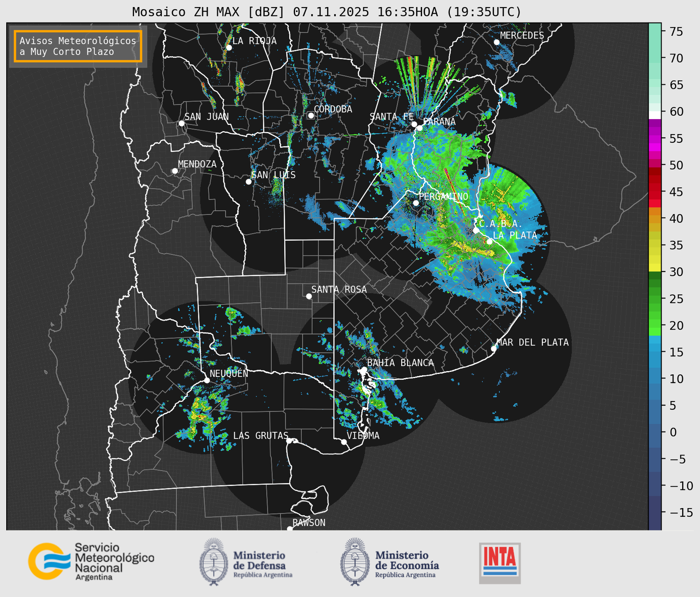Click the Servicio Meteorológico Nacional logo
700x597 pixels.
[x=91, y=562]
